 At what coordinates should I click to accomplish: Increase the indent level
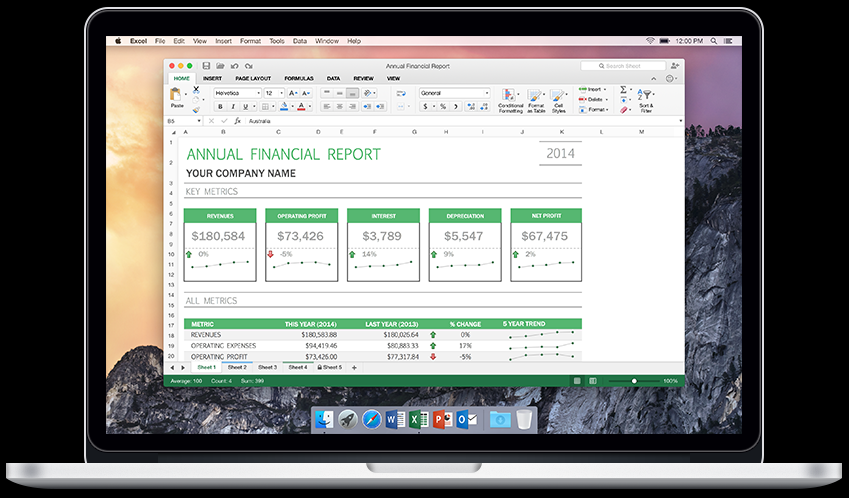click(x=380, y=107)
